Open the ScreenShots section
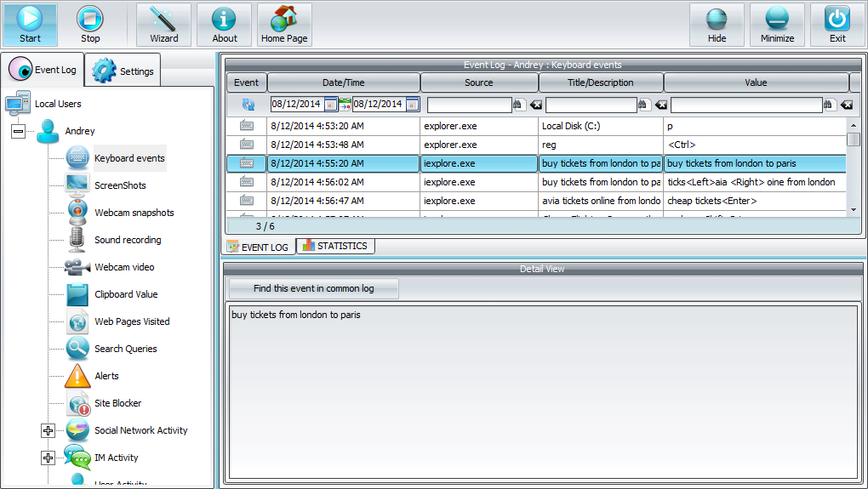 pyautogui.click(x=120, y=185)
